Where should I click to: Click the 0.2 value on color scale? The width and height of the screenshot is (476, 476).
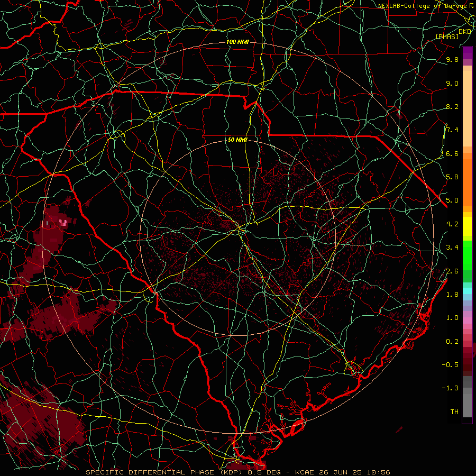[452, 342]
